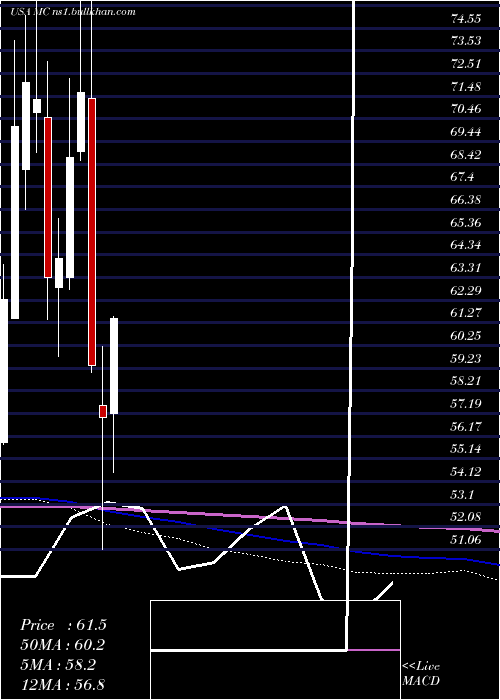The height and width of the screenshot is (700, 500).
Task: Click the 55.14 price axis label
Action: [x=466, y=450]
